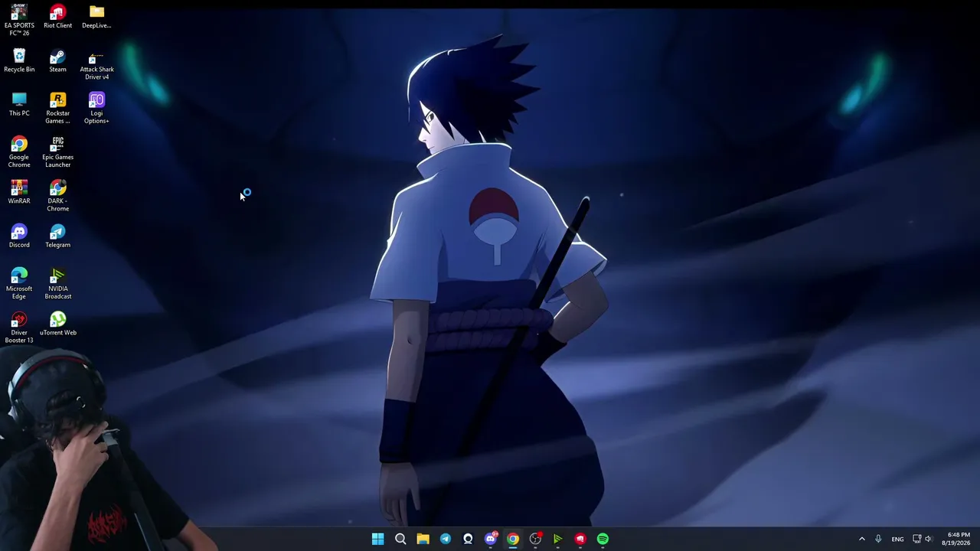Viewport: 980px width, 551px height.
Task: Open the ENG language input switcher
Action: click(897, 539)
